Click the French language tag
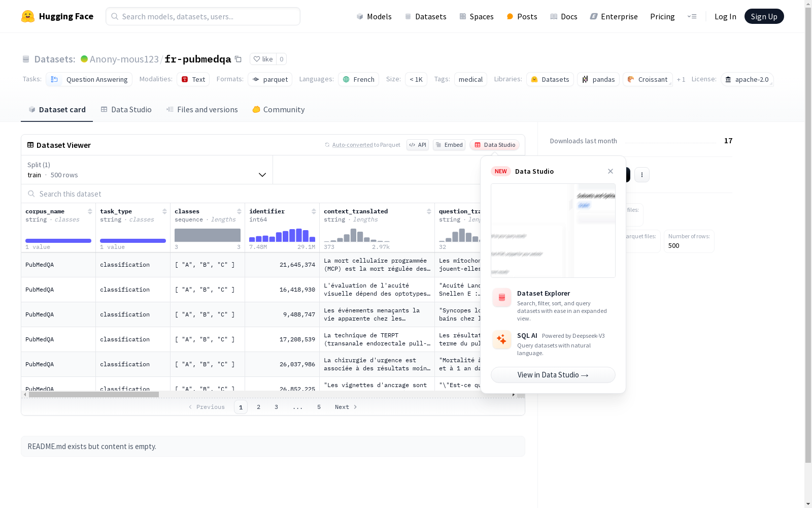The height and width of the screenshot is (508, 812). point(359,79)
